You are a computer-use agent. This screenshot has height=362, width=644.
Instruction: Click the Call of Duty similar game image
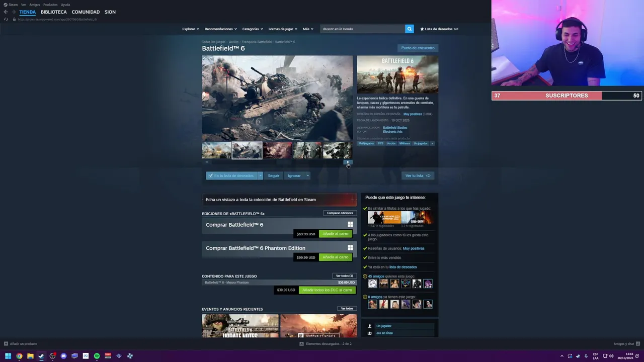(417, 217)
